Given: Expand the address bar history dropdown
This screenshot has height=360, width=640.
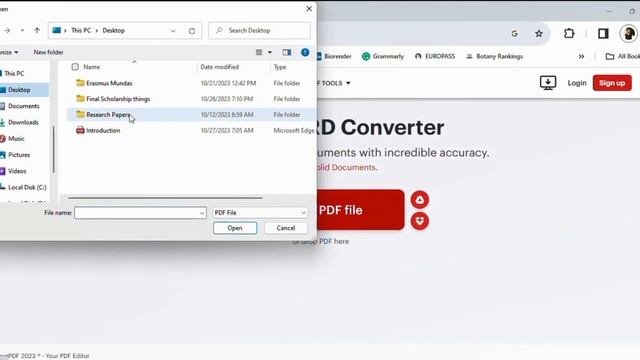Looking at the screenshot, I should [173, 31].
